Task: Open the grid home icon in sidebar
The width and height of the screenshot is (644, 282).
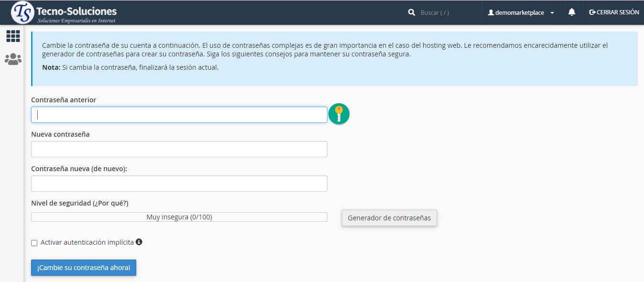Action: [x=13, y=36]
